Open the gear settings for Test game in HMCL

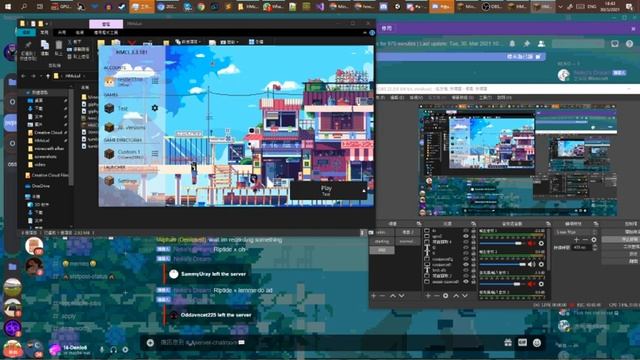(155, 108)
